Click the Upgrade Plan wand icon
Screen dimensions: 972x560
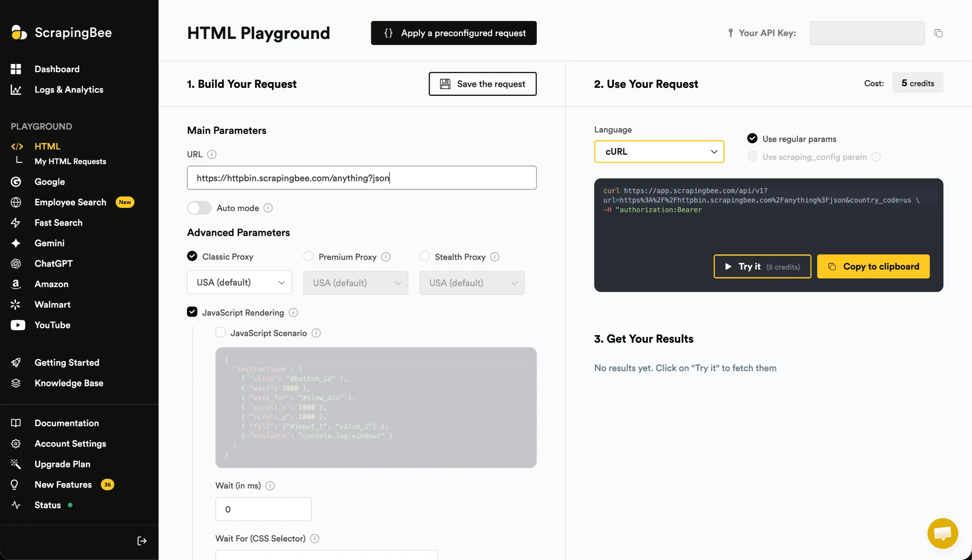[16, 464]
